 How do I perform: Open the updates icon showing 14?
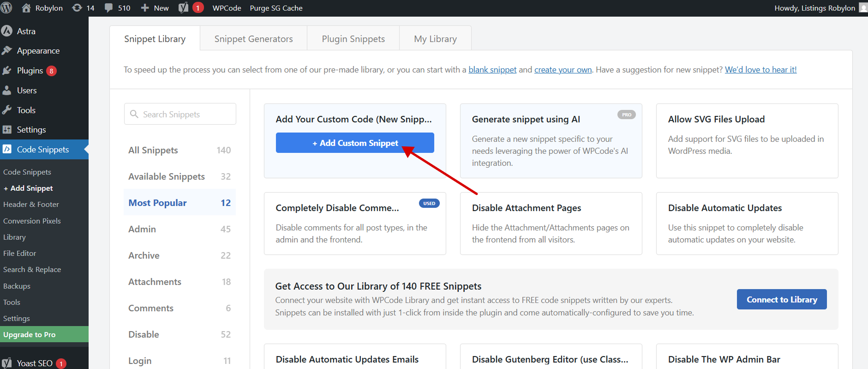coord(77,8)
